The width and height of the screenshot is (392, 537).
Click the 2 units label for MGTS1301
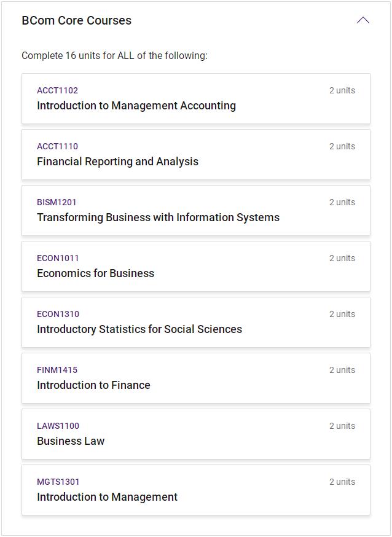point(342,482)
